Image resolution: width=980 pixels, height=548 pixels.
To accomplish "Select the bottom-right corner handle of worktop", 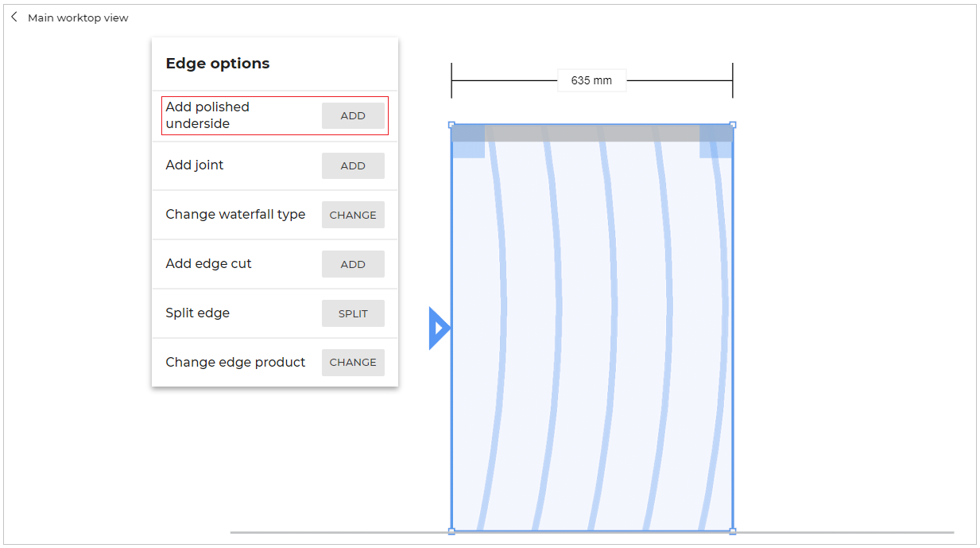I will pos(733,531).
